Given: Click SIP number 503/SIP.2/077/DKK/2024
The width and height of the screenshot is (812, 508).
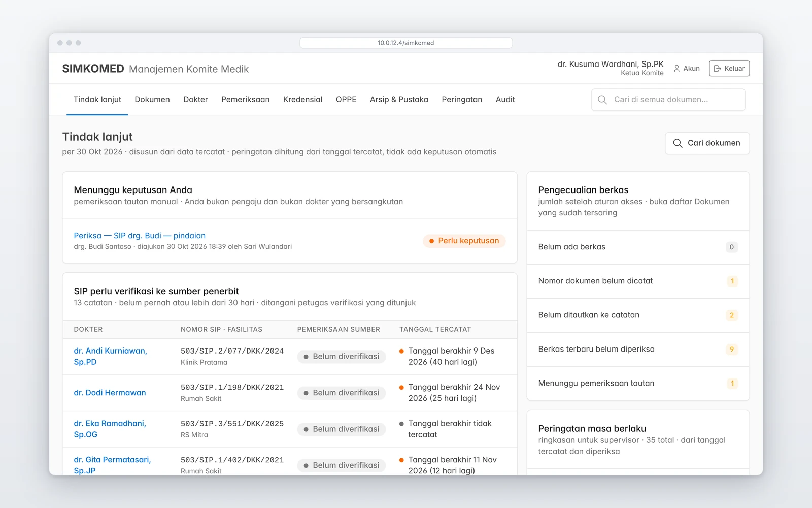Looking at the screenshot, I should pos(232,351).
